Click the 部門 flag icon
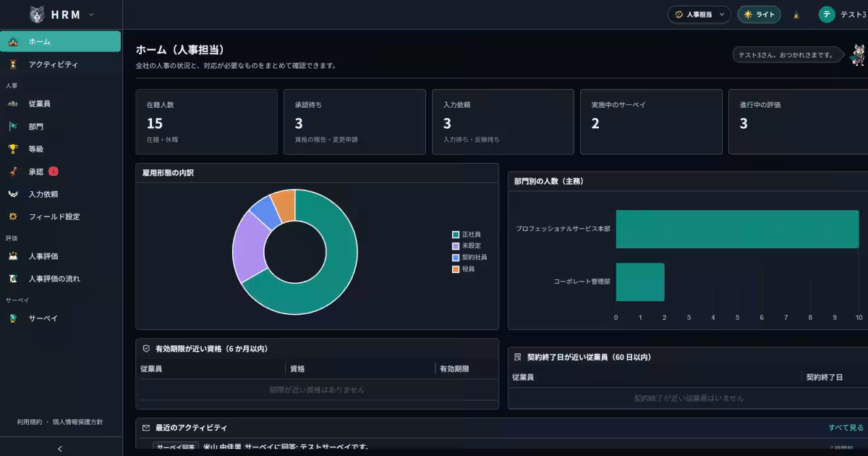This screenshot has width=868, height=456. 13,127
